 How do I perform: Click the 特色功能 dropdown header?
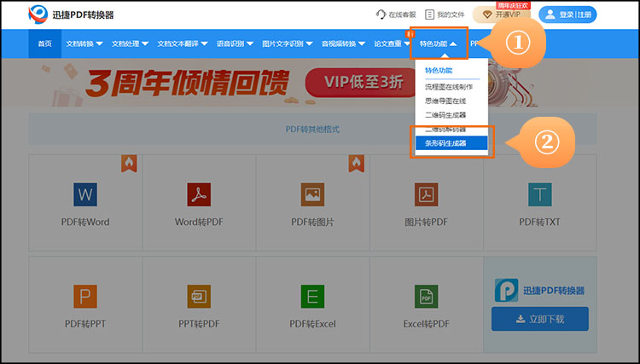(439, 70)
